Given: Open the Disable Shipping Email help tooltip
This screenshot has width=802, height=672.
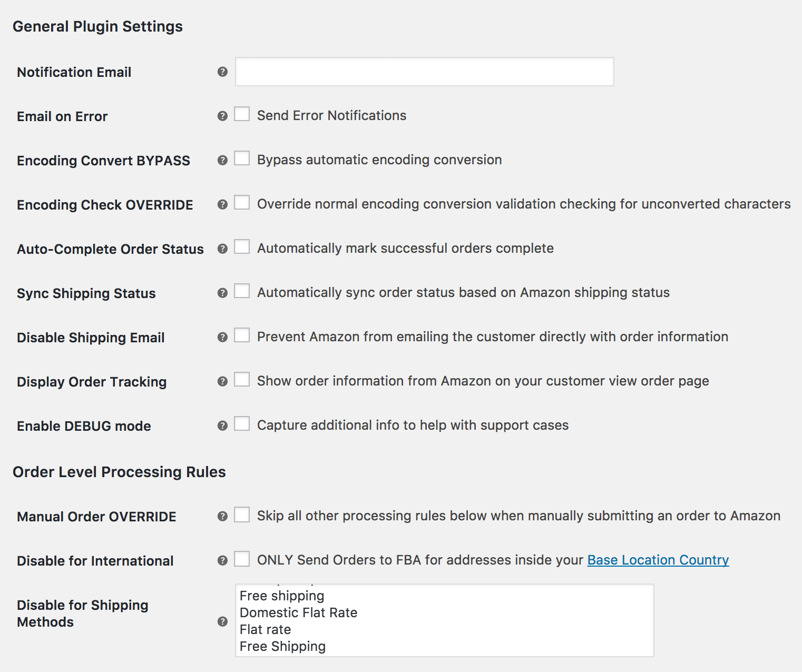Looking at the screenshot, I should tap(222, 337).
